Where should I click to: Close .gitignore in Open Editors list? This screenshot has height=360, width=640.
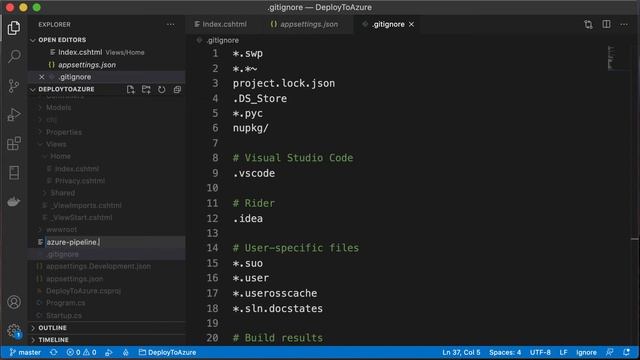pos(42,77)
